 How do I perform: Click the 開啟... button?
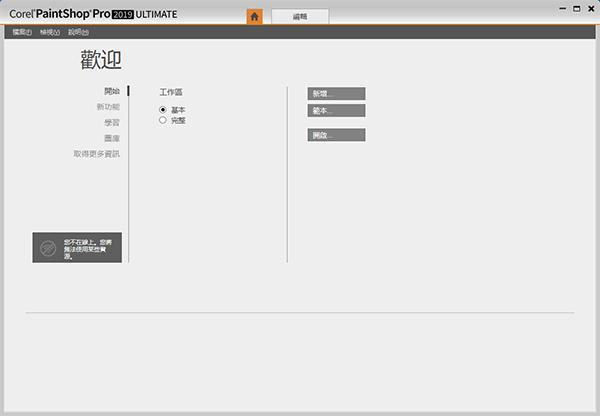336,135
